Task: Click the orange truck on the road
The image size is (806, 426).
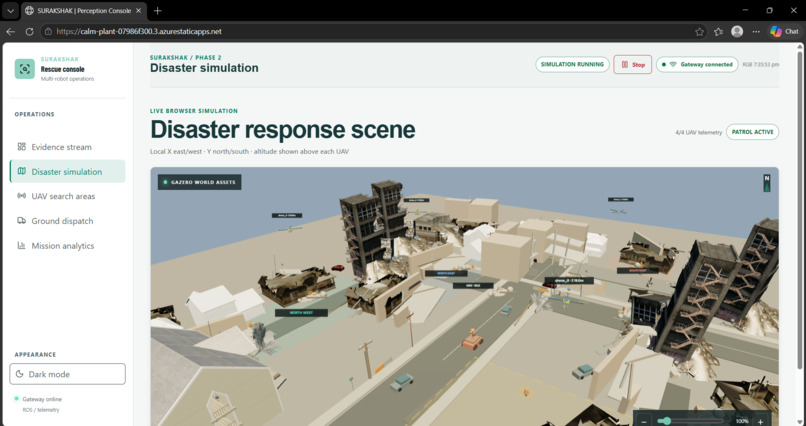Action: [472, 340]
